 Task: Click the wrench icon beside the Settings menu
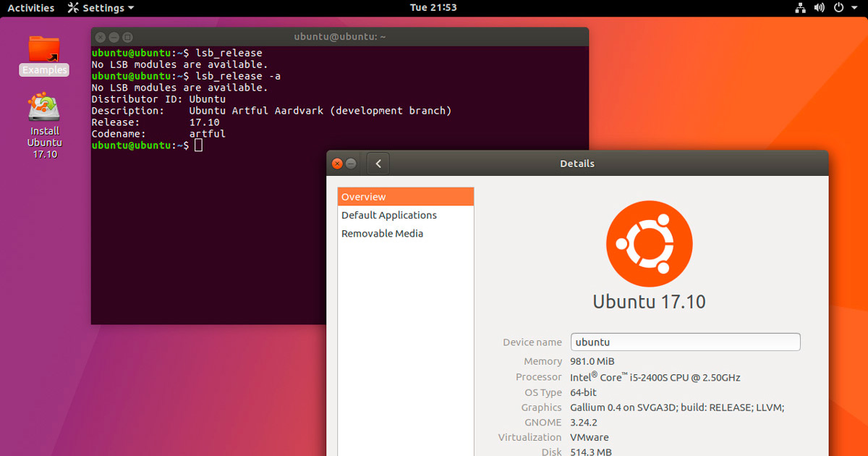(x=72, y=8)
